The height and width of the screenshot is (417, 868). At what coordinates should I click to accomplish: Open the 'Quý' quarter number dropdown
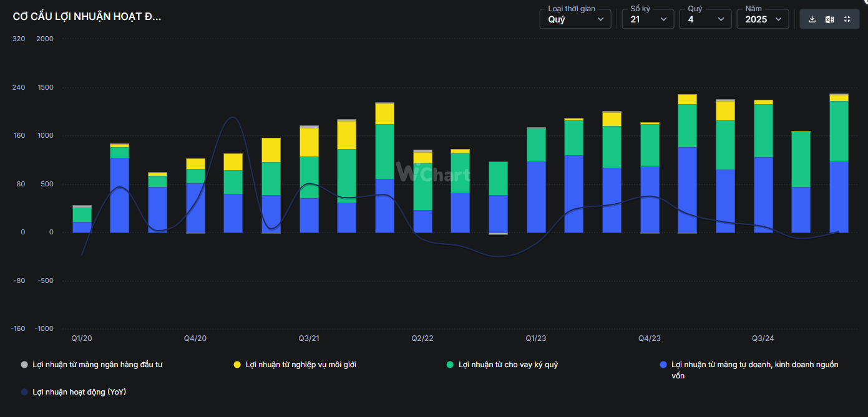coord(705,19)
